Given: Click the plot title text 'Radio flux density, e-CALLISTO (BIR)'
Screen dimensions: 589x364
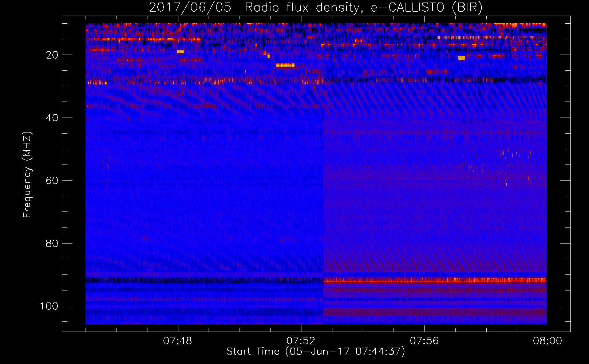Looking at the screenshot, I should 363,8.
